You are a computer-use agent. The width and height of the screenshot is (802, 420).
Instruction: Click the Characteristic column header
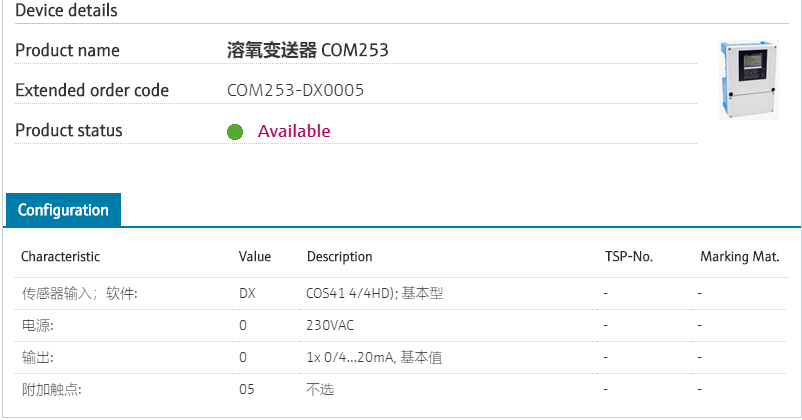point(60,256)
